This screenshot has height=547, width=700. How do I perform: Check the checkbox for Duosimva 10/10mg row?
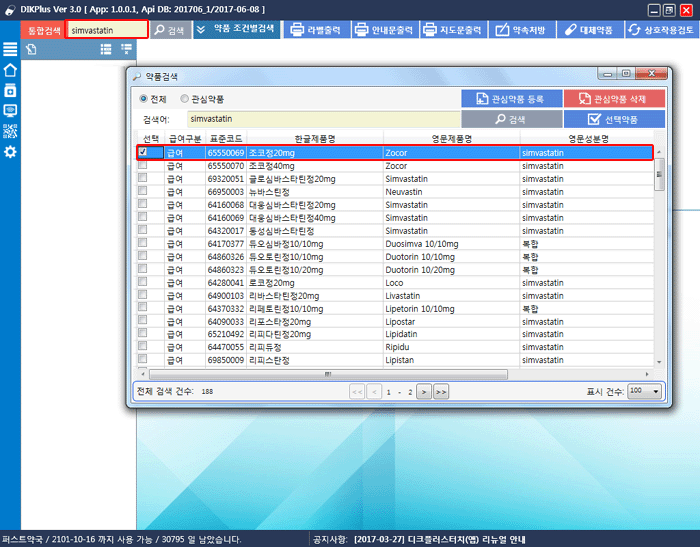pos(143,242)
